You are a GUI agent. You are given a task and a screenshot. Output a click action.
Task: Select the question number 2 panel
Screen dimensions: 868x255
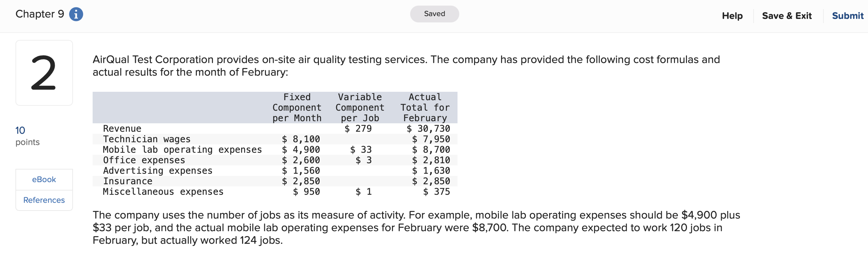pyautogui.click(x=44, y=73)
